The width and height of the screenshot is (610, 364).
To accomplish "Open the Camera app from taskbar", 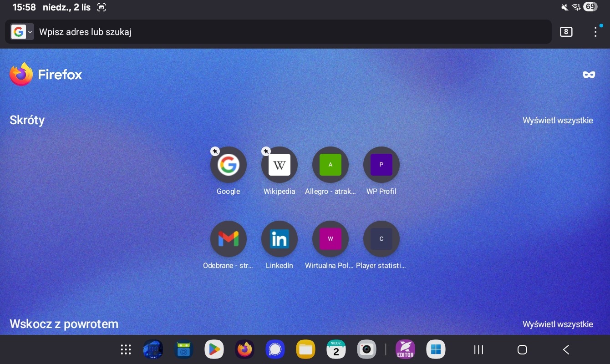I will [366, 349].
